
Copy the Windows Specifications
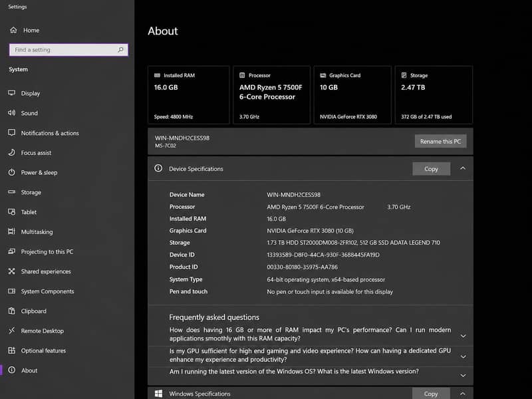pyautogui.click(x=431, y=394)
